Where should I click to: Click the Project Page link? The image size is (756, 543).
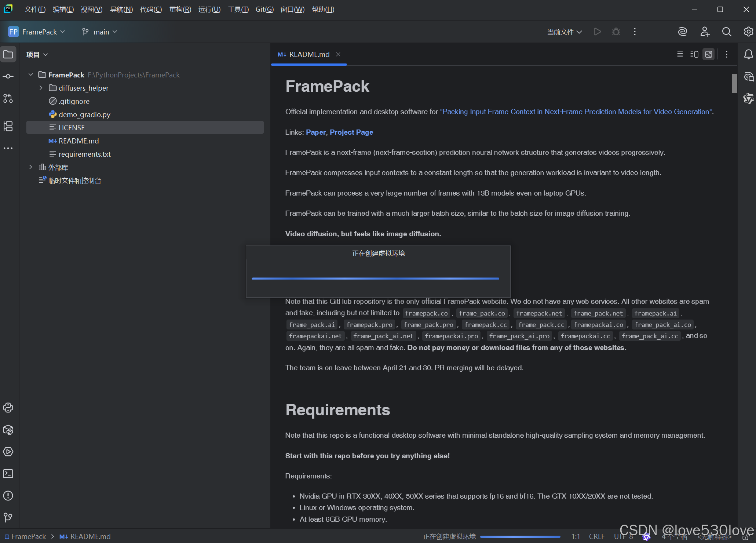(351, 132)
